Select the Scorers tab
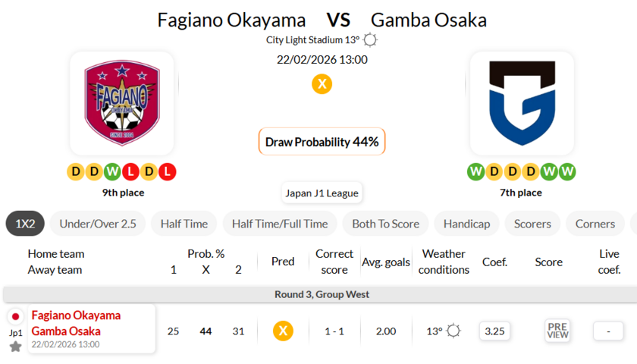 [532, 224]
